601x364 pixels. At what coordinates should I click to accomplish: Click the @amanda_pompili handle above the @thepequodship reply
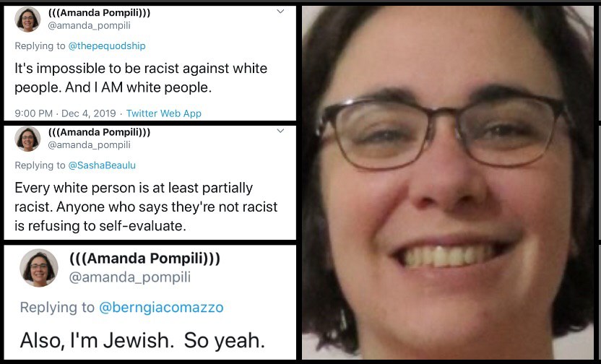(90, 26)
